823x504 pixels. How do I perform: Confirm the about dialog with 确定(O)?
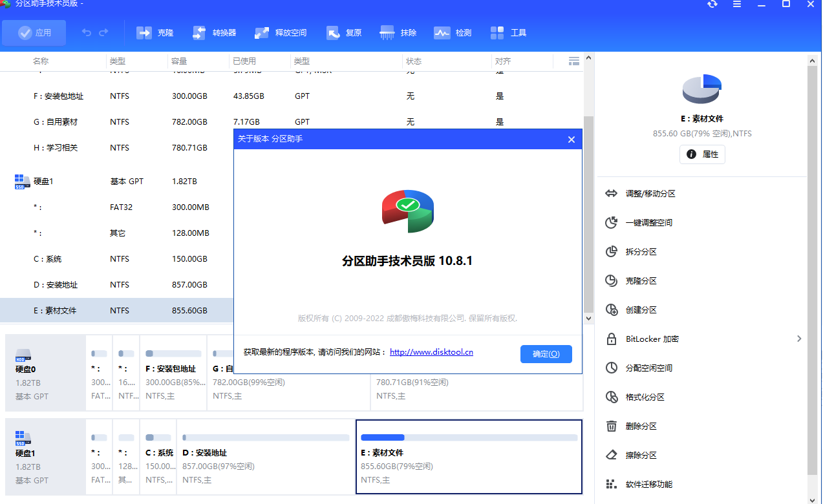546,353
